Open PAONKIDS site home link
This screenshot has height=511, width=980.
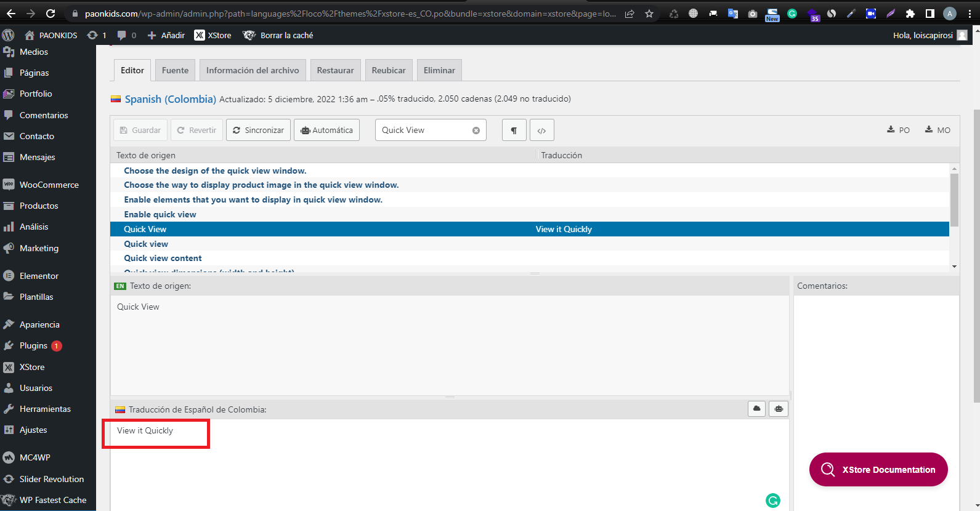click(x=51, y=35)
